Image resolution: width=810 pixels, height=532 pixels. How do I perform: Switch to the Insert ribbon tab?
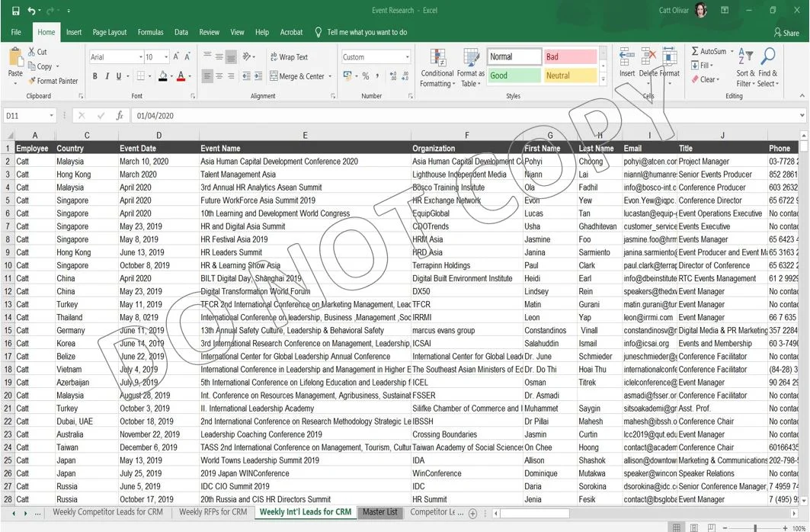[x=74, y=32]
